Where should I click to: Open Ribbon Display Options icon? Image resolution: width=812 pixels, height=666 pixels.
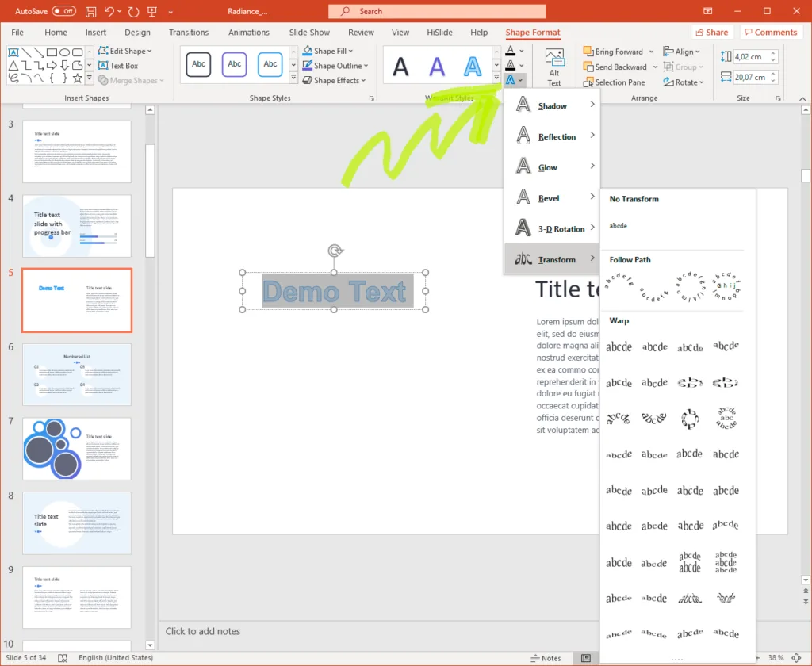coord(707,11)
